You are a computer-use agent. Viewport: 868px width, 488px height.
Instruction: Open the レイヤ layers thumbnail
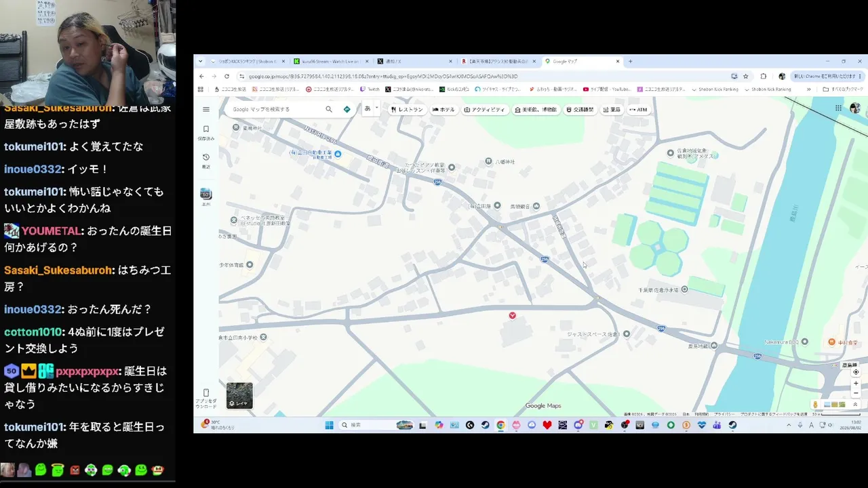239,396
